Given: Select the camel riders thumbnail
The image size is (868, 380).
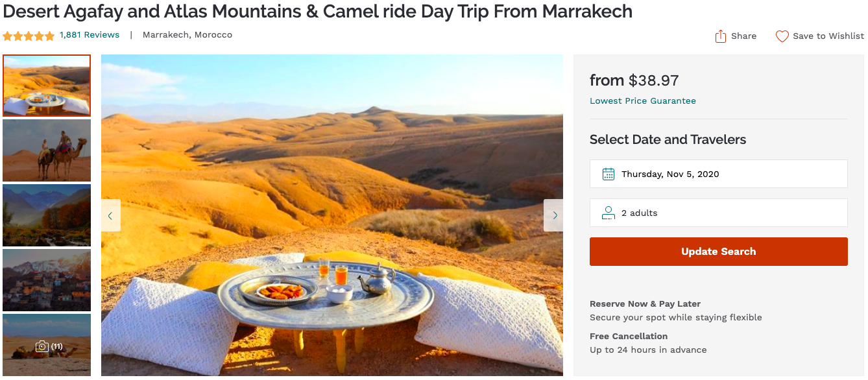Looking at the screenshot, I should (x=47, y=150).
